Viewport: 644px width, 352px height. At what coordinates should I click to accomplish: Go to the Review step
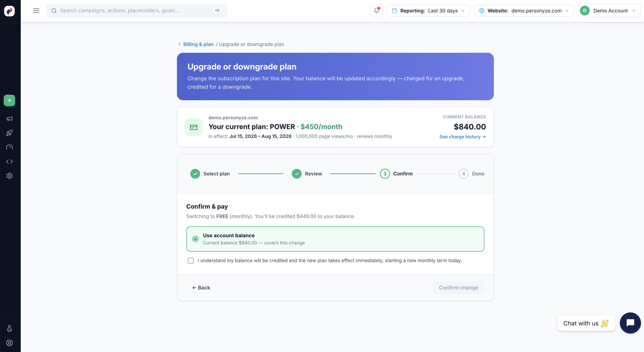coord(307,174)
